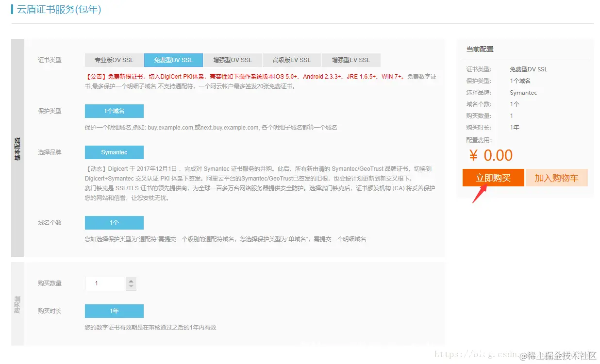Select the 增强型EV SSL certificate type

click(x=351, y=60)
